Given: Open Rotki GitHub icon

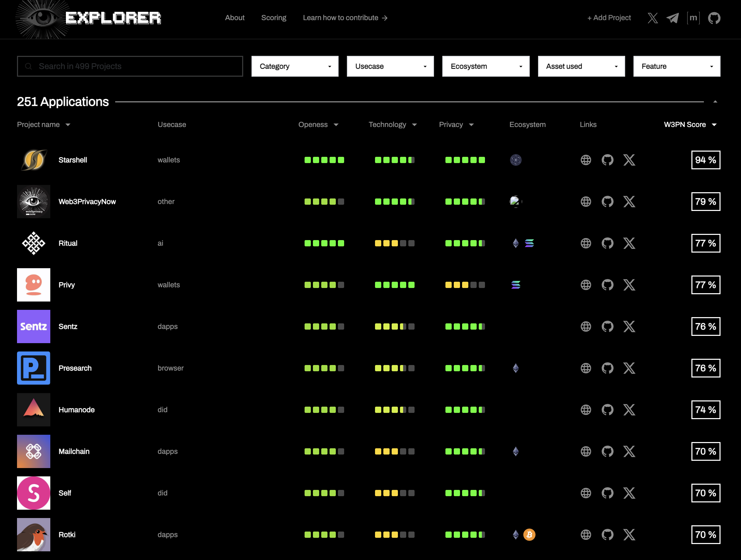Looking at the screenshot, I should pyautogui.click(x=607, y=535).
